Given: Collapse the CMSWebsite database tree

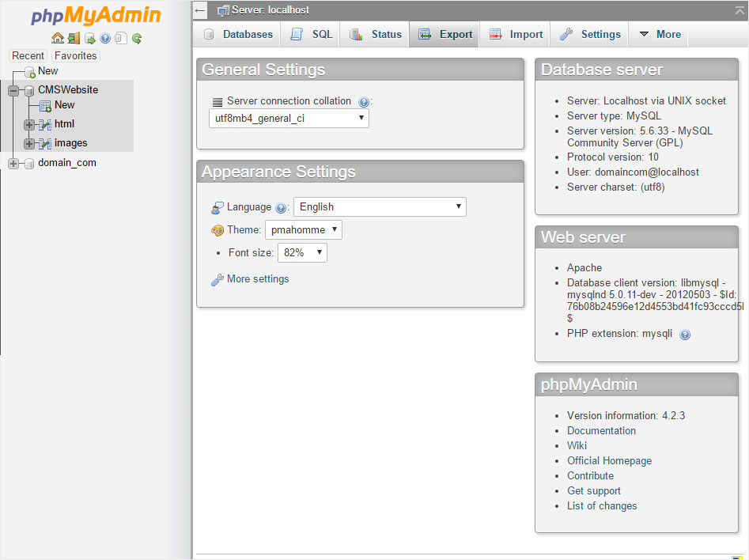Looking at the screenshot, I should pos(13,90).
